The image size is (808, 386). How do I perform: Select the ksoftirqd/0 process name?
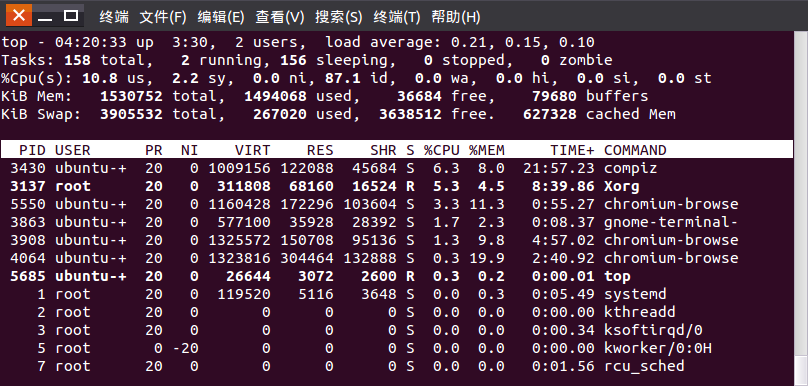click(653, 330)
